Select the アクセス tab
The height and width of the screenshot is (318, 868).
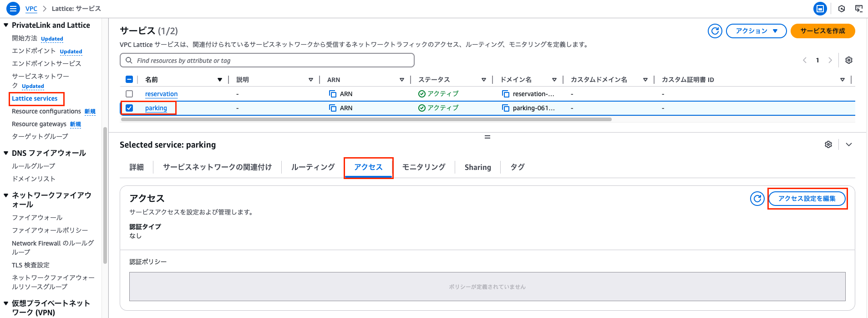[x=368, y=167]
